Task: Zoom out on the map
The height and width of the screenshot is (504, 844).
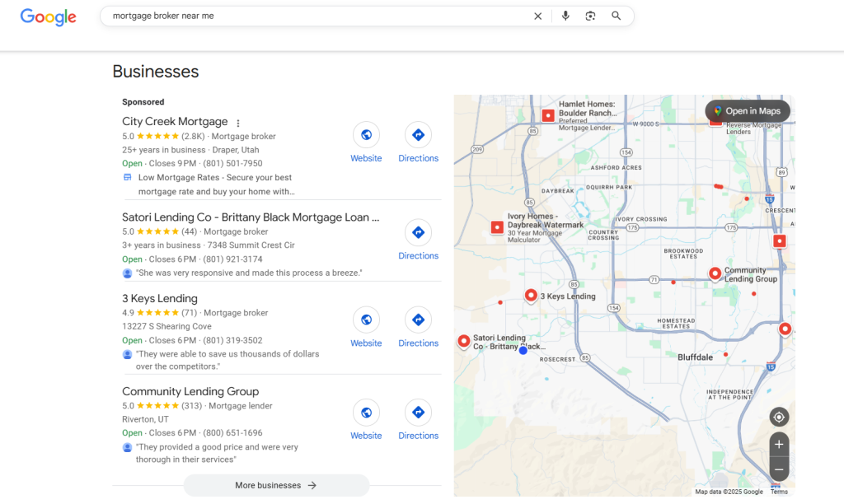Action: [x=779, y=469]
